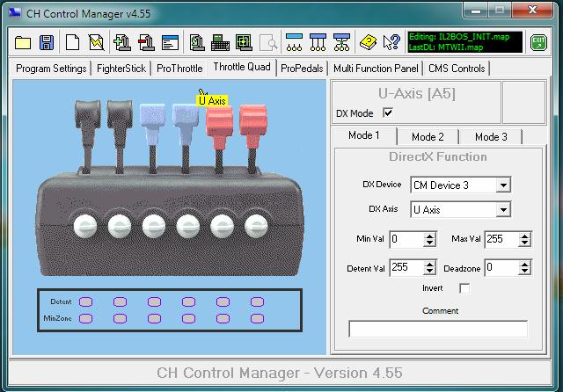The height and width of the screenshot is (392, 563).
Task: Select the Mode 1 tab
Action: pyautogui.click(x=363, y=135)
